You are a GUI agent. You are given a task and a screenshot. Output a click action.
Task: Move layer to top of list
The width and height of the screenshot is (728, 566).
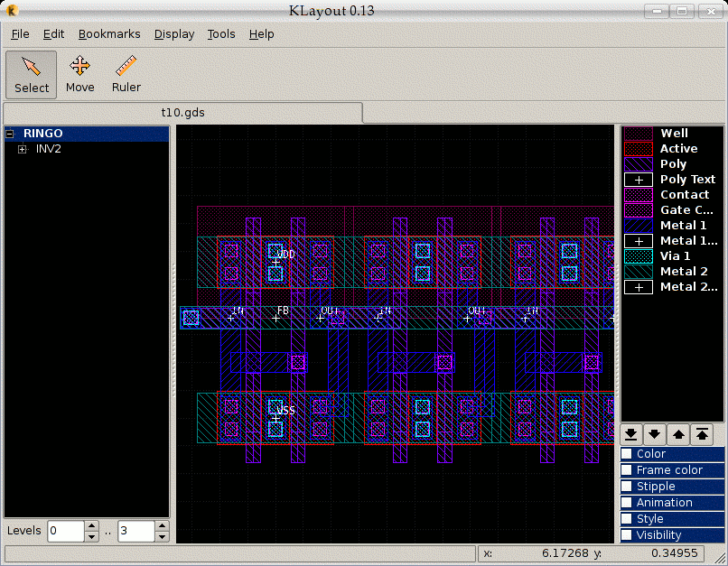click(701, 433)
